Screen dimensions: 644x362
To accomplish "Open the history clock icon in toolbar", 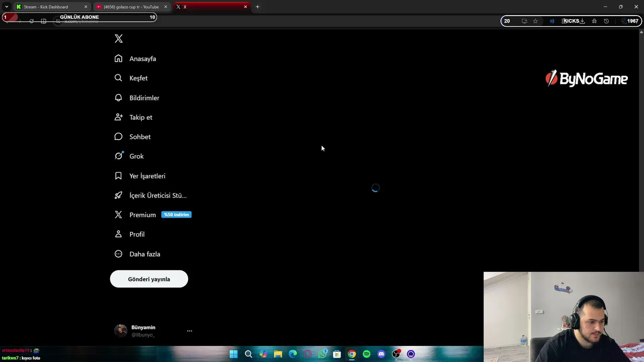I will coord(606,21).
